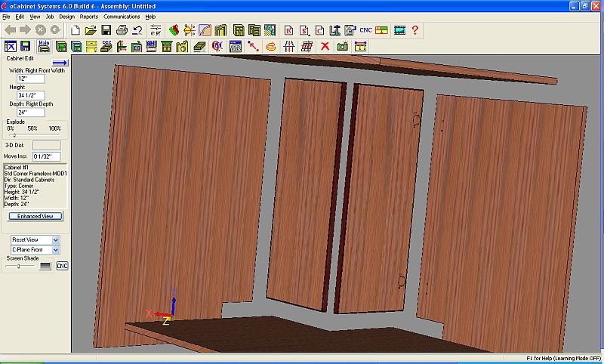The image size is (604, 364).
Task: Click the Print icon in the toolbar
Action: (122, 30)
